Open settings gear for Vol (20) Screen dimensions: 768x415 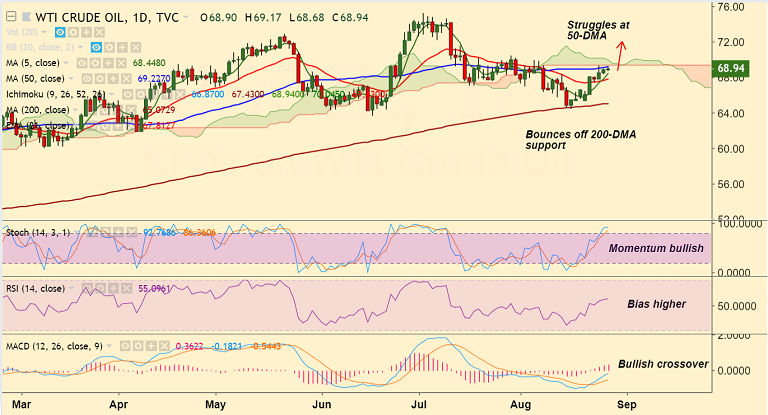pos(73,32)
